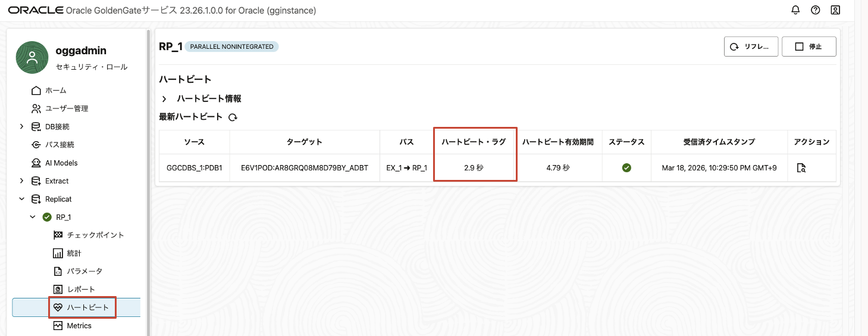Open the help question mark icon
The image size is (868, 336).
coord(816,10)
